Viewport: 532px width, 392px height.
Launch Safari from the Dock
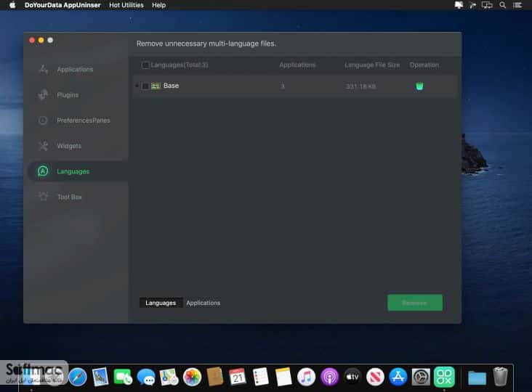coord(78,377)
